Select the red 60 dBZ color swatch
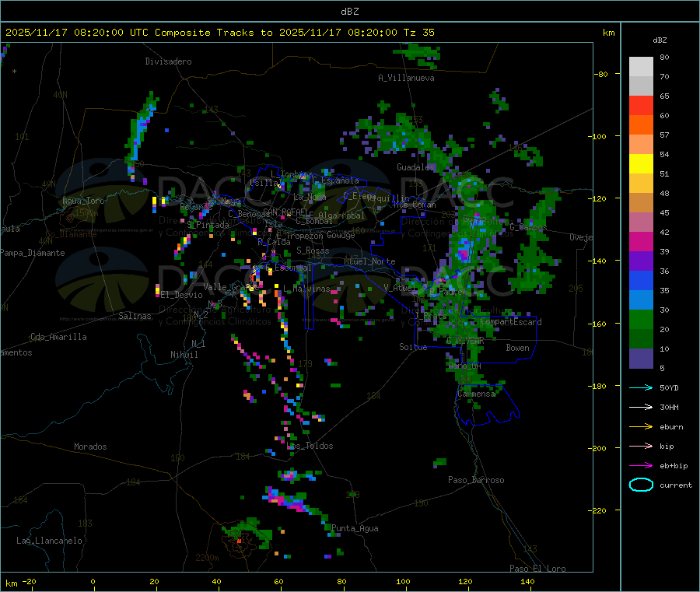This screenshot has height=592, width=700. [641, 105]
